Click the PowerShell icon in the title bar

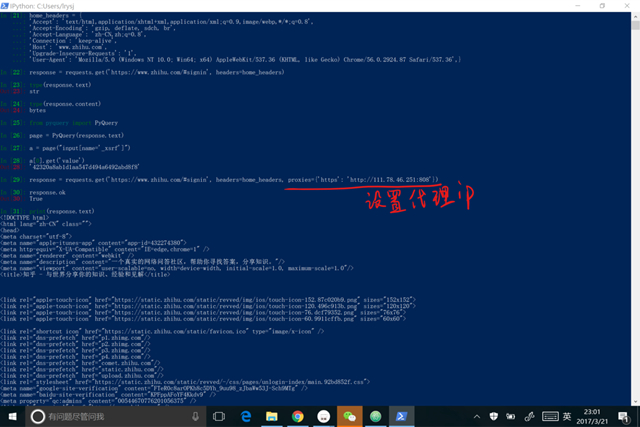[x=4, y=6]
